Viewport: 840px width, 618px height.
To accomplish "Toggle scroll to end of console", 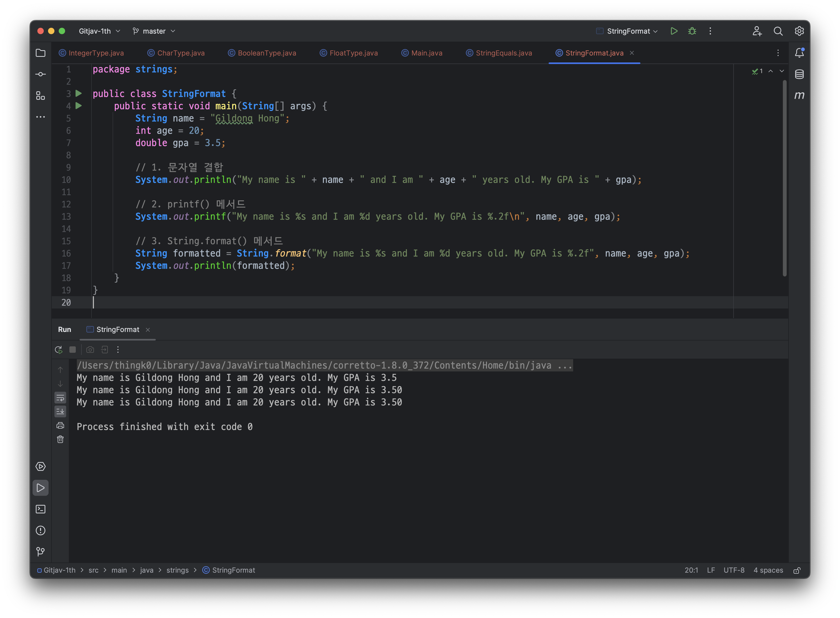I will pos(60,411).
